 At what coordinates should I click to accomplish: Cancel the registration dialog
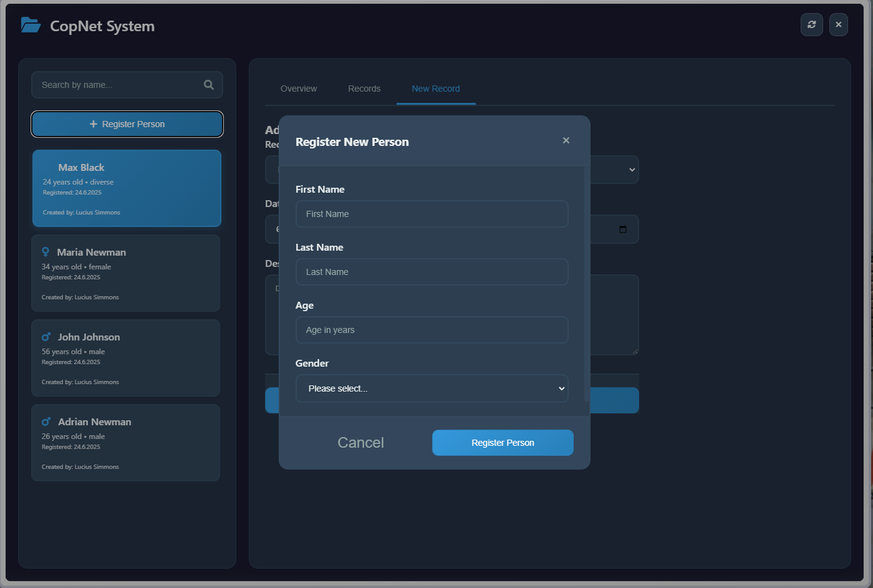pos(360,443)
